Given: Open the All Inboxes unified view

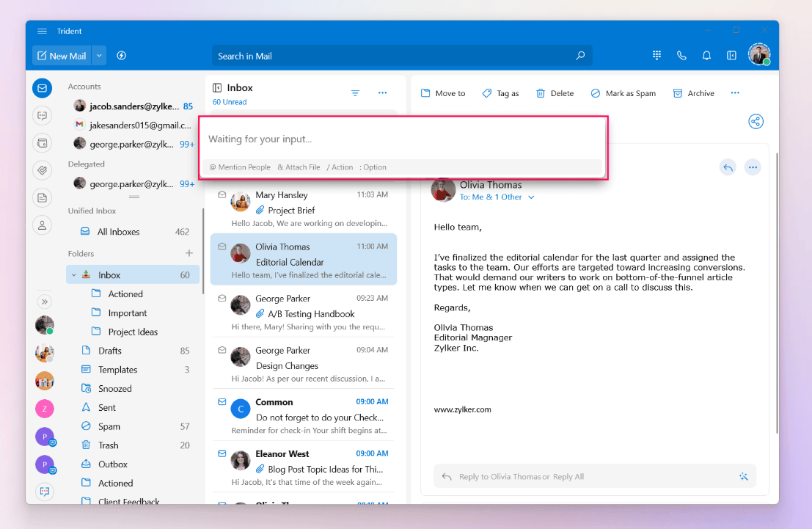Looking at the screenshot, I should [x=118, y=232].
